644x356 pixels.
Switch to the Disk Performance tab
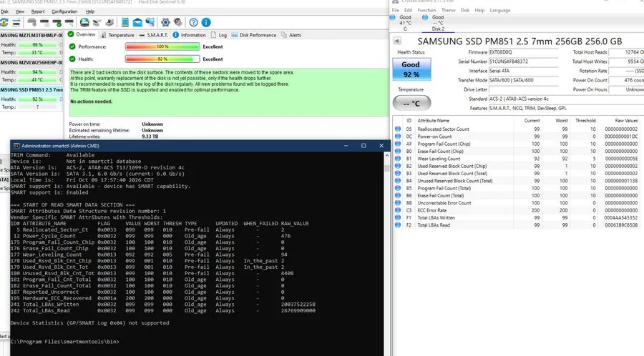click(x=254, y=35)
